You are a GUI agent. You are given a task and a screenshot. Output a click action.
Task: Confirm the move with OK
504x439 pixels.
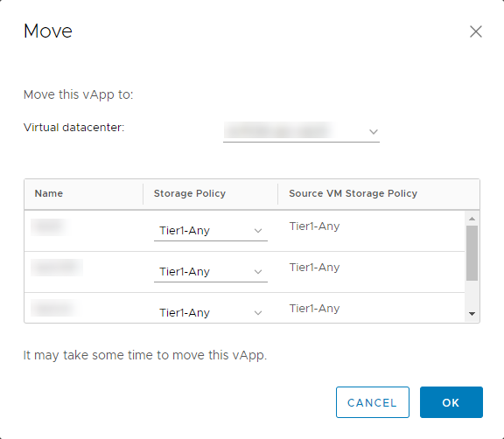click(451, 402)
